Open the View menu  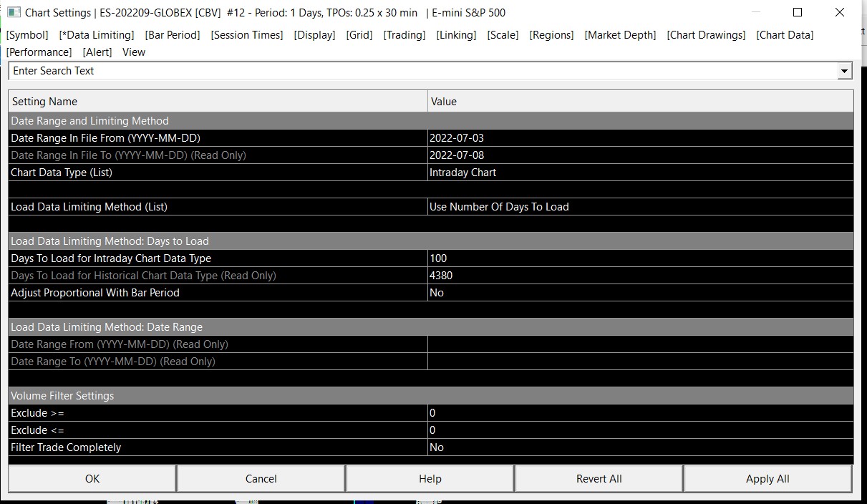coord(134,52)
